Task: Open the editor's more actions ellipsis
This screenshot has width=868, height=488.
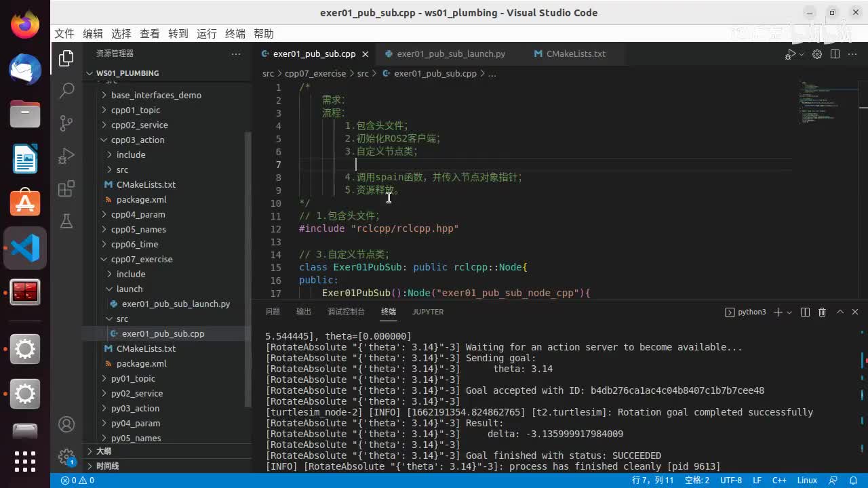Action: pos(852,54)
